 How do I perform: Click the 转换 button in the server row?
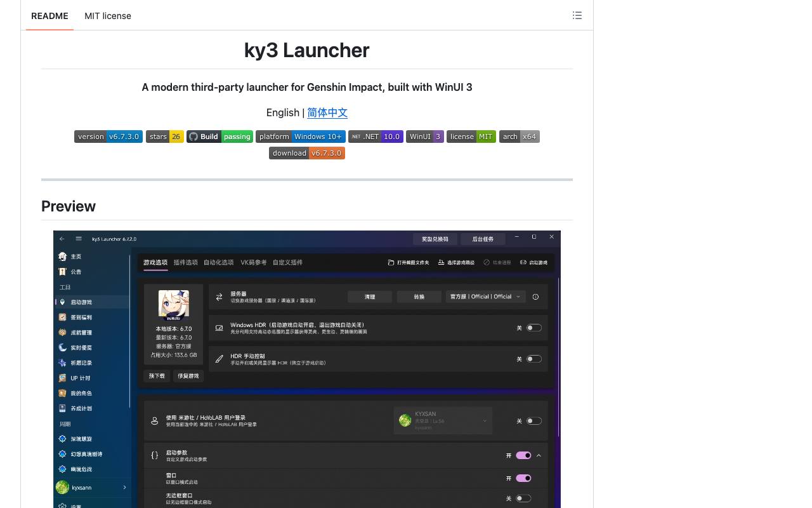coord(419,297)
